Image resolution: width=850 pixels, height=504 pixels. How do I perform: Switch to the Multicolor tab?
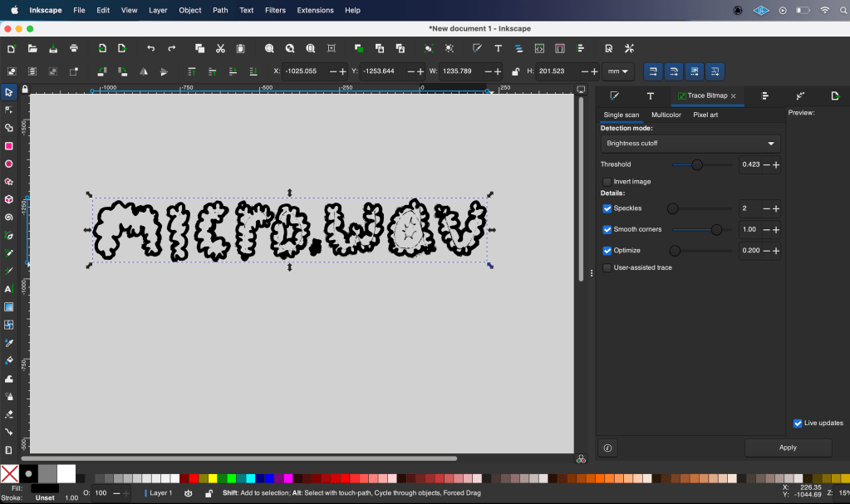tap(666, 115)
